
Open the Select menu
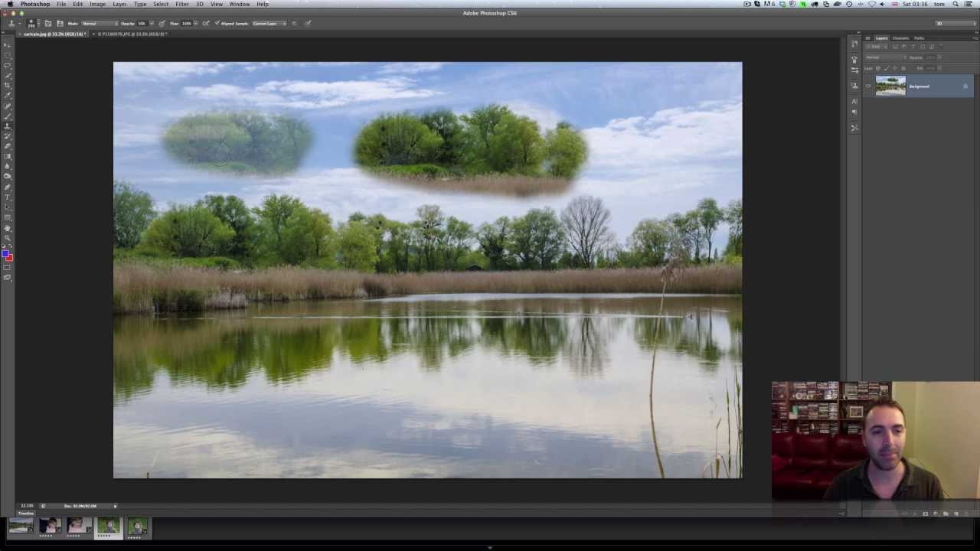click(x=161, y=4)
